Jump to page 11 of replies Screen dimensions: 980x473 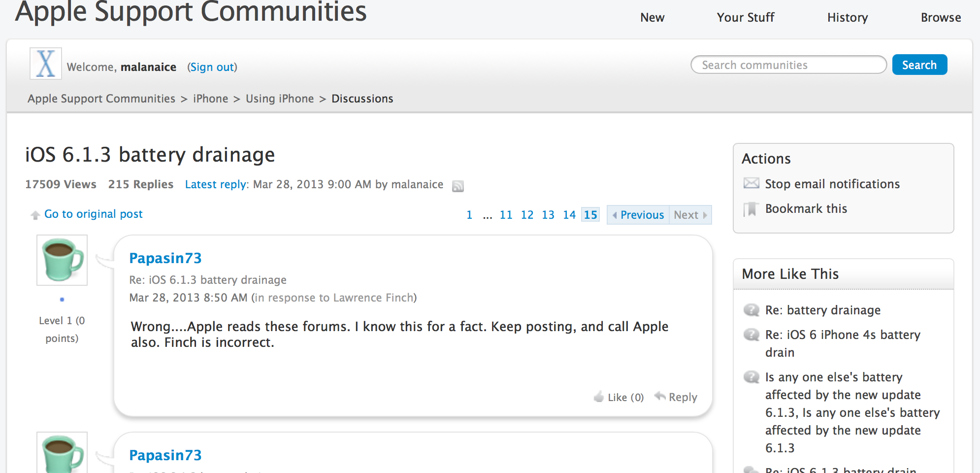point(506,215)
